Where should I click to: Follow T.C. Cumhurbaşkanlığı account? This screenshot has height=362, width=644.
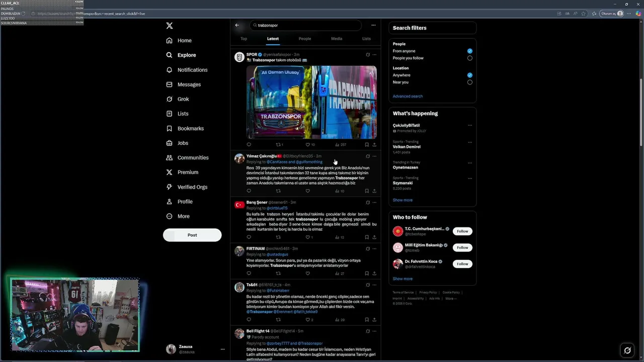click(x=462, y=231)
